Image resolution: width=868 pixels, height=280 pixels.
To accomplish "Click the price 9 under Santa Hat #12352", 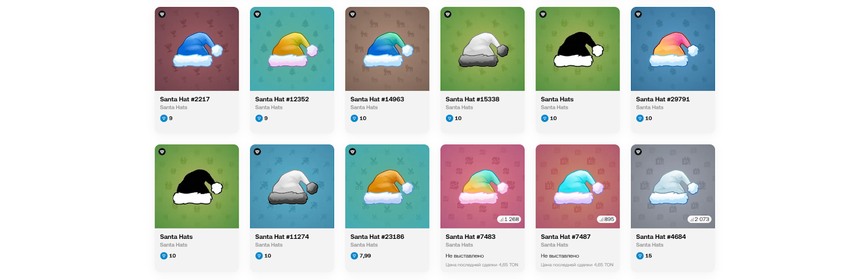I will pos(266,118).
